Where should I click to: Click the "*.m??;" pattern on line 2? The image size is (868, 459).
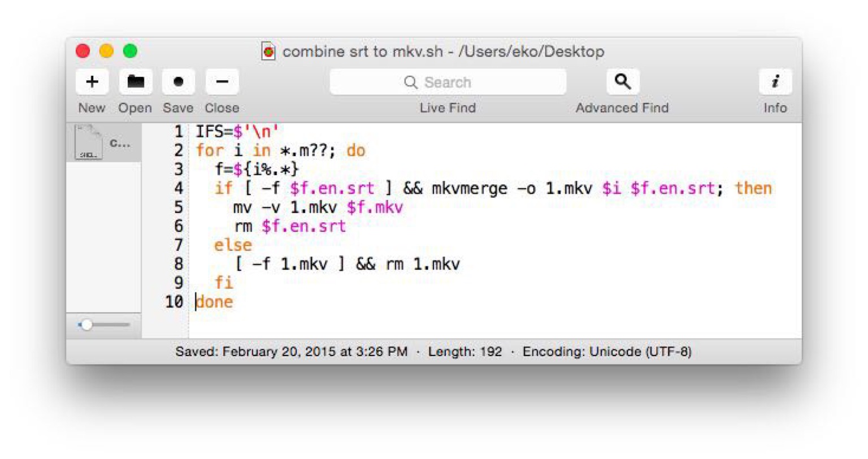309,151
